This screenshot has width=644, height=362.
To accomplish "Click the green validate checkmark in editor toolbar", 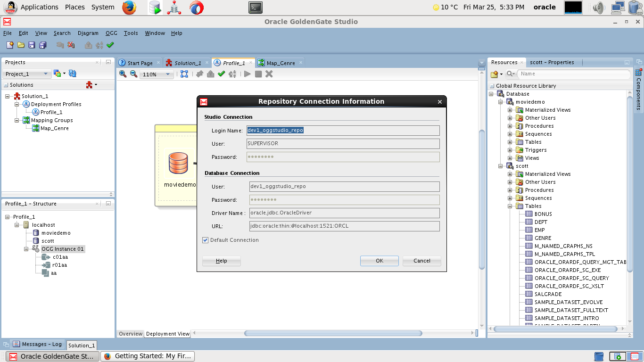I will pyautogui.click(x=221, y=74).
